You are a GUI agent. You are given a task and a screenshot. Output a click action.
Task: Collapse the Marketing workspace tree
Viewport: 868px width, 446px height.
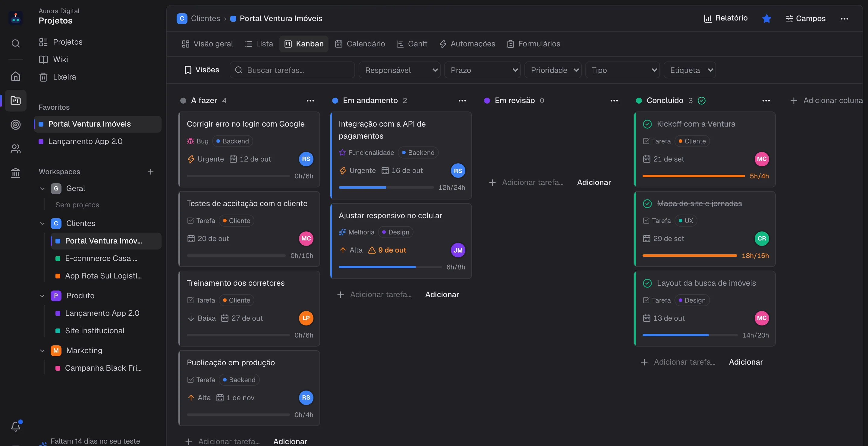pos(42,350)
